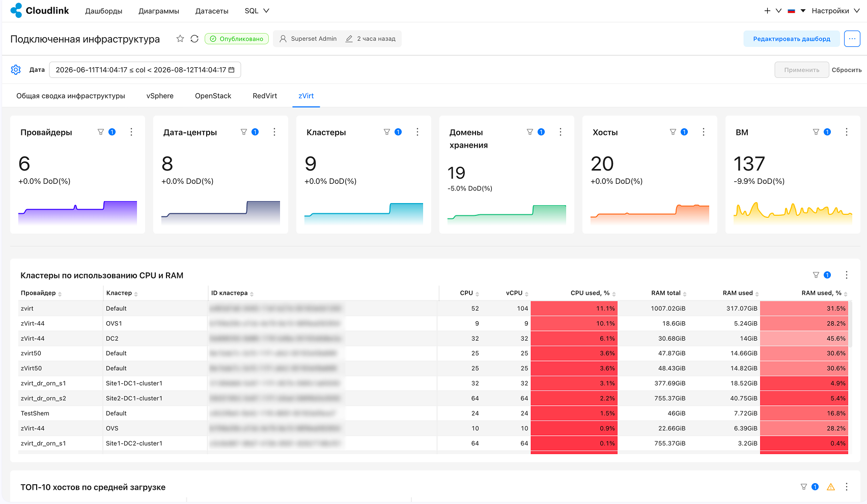Click the Опубликовано status badge
Viewport: 867px width, 504px height.
pos(237,39)
